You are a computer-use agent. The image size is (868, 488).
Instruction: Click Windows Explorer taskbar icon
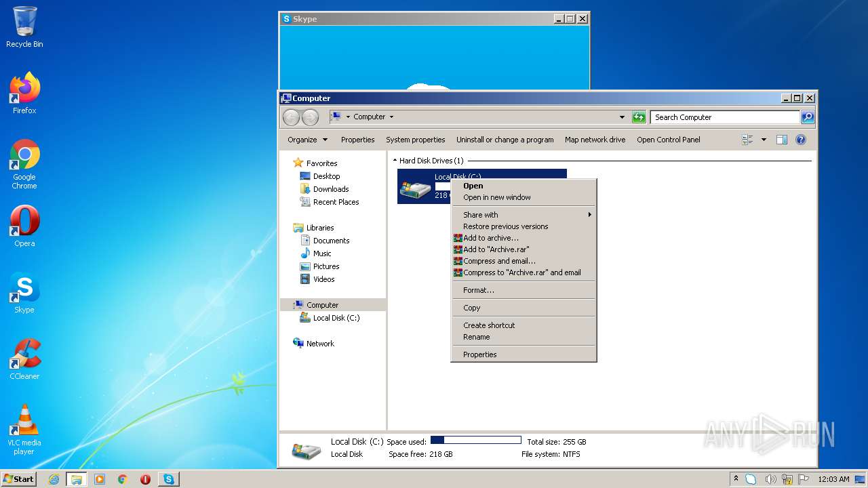(77, 479)
